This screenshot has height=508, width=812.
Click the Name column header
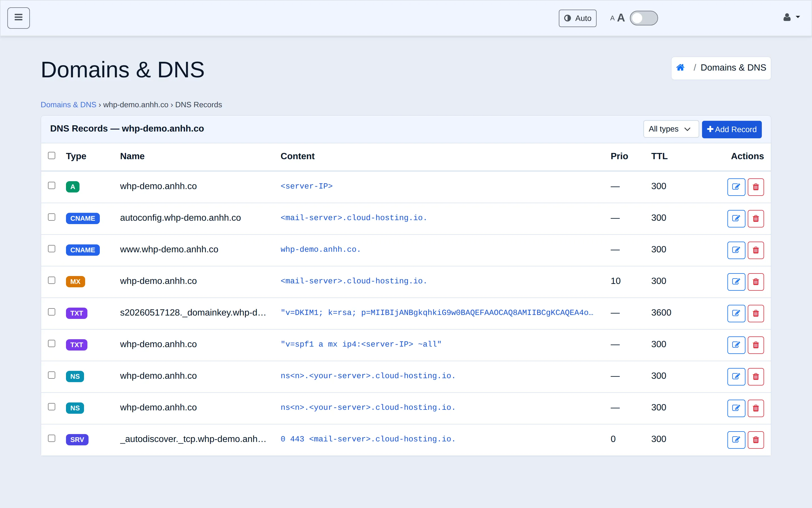coord(132,156)
